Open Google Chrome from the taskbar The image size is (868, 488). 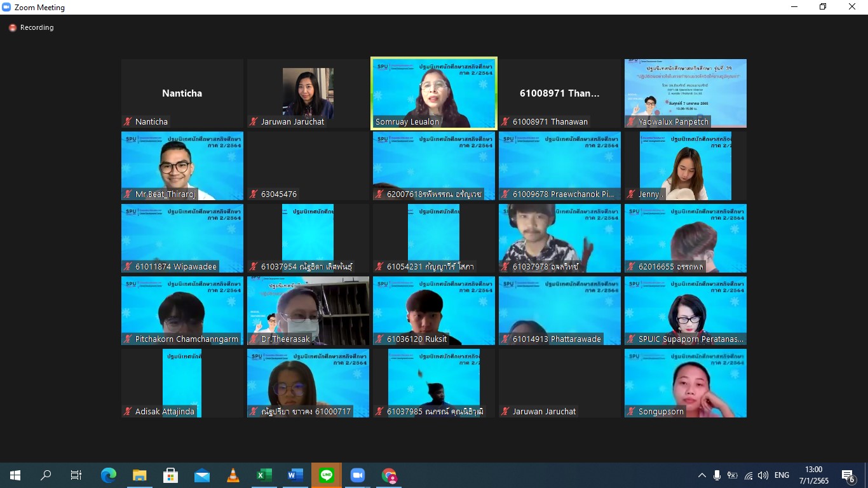coord(389,475)
